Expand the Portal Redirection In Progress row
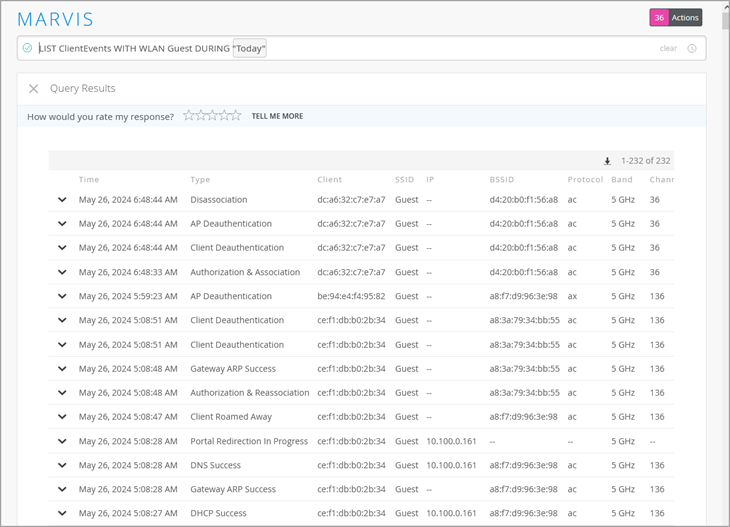 [x=62, y=441]
